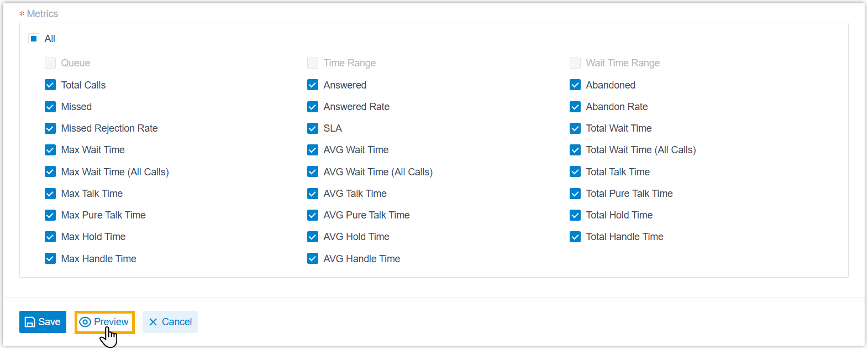This screenshot has height=349, width=868.
Task: Uncheck Max Wait Time (All Calls)
Action: [x=50, y=172]
